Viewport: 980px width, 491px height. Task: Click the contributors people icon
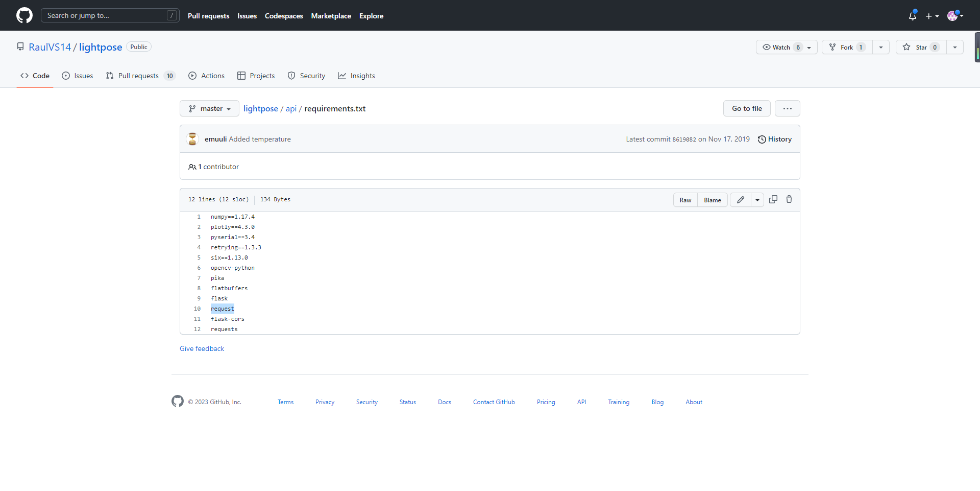coord(192,167)
